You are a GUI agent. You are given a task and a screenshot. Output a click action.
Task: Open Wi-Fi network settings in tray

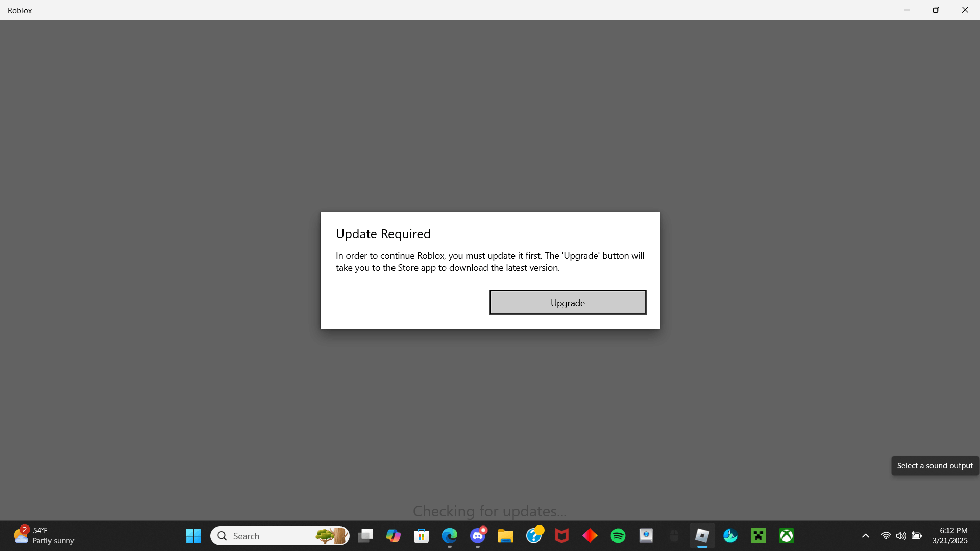886,536
